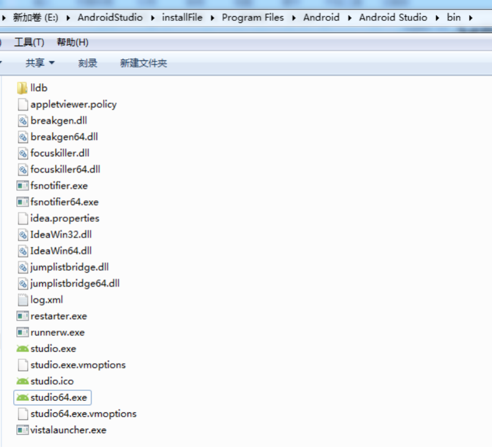Expand arrow after 新加卷 (E:) breadcrumb
This screenshot has width=492, height=448.
click(68, 18)
